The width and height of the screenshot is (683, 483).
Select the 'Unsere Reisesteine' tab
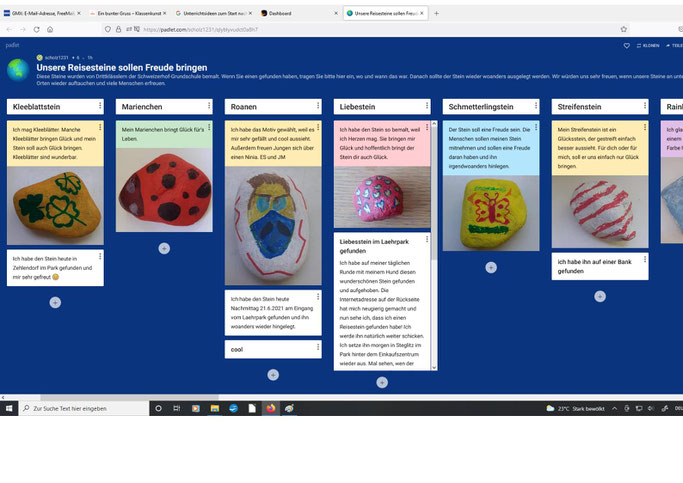(x=385, y=14)
